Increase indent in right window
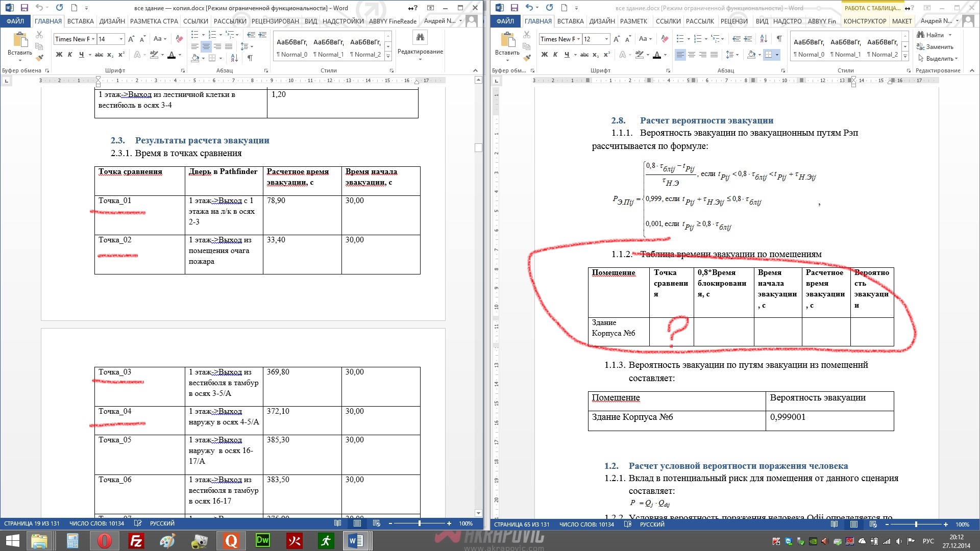Screen dimensions: 980x551 (x=748, y=39)
